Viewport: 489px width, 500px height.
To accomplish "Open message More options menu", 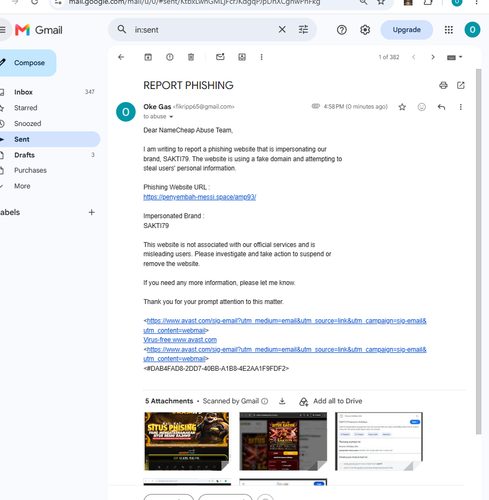I will 461,107.
